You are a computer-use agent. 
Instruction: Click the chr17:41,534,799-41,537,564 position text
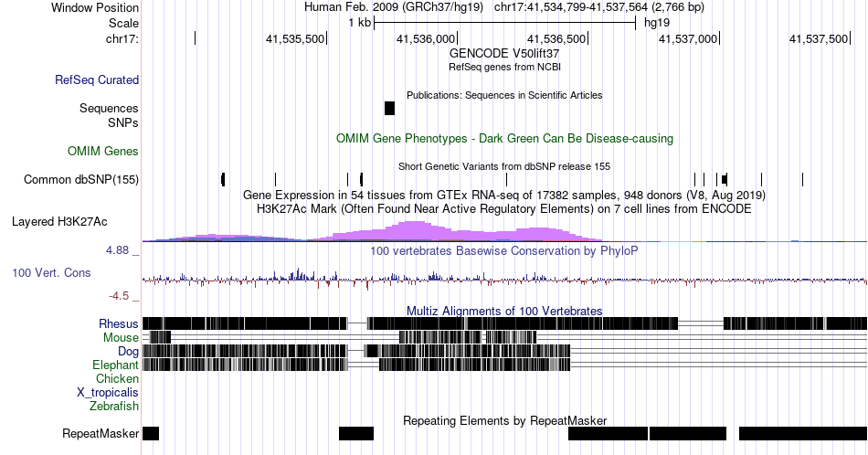pyautogui.click(x=599, y=7)
